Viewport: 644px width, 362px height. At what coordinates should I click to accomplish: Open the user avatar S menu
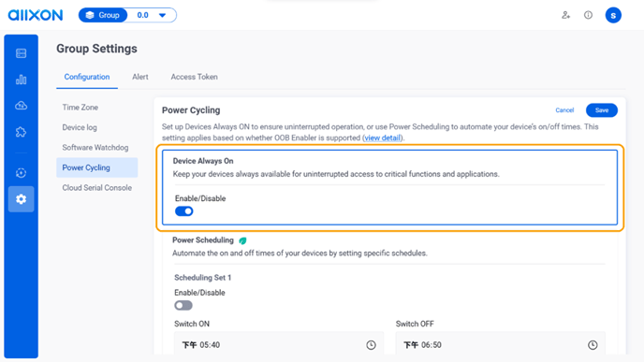pyautogui.click(x=613, y=15)
